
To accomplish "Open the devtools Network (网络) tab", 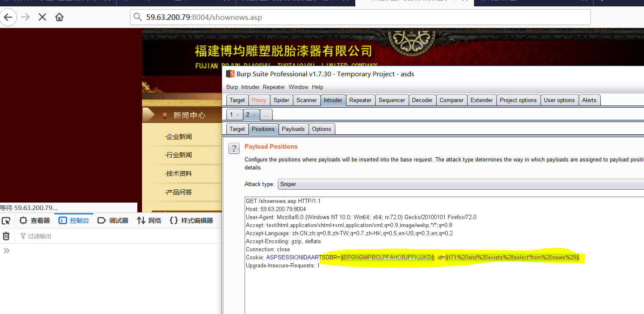I will tap(149, 220).
